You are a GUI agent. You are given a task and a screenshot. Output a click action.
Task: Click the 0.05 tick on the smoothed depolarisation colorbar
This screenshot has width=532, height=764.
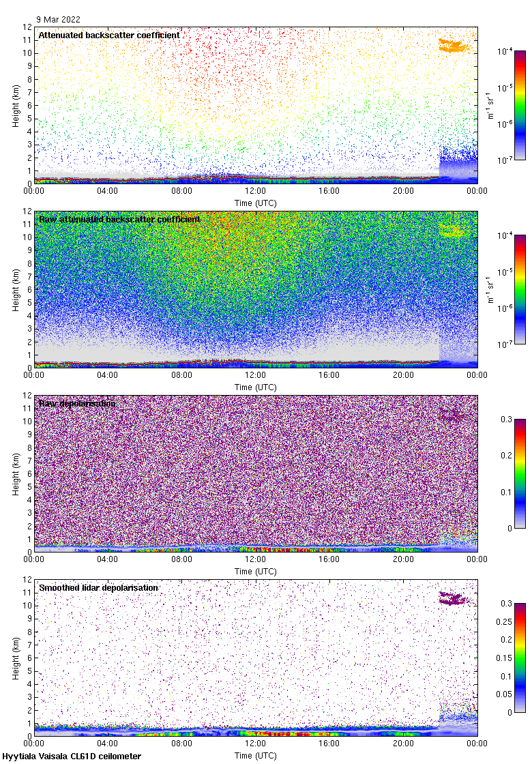(504, 694)
